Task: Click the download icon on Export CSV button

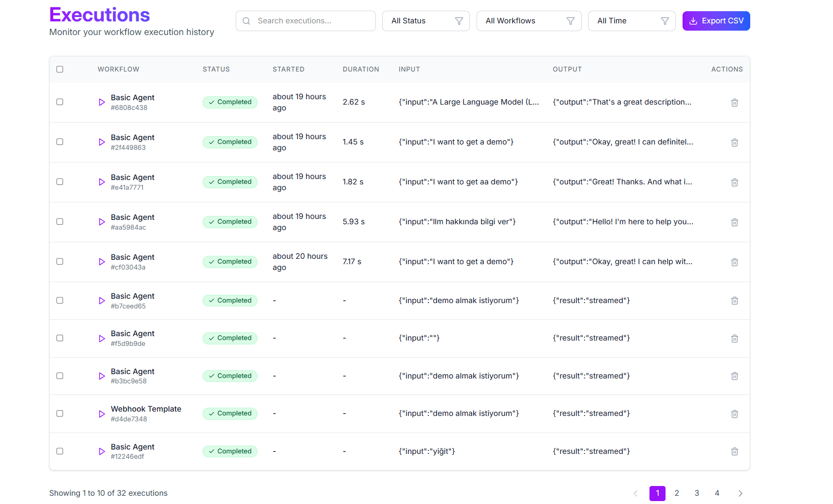Action: (693, 21)
